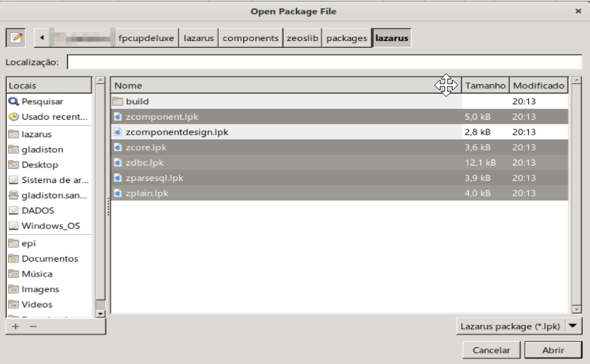
Task: Select zdbc.lpk file icon
Action: [118, 162]
